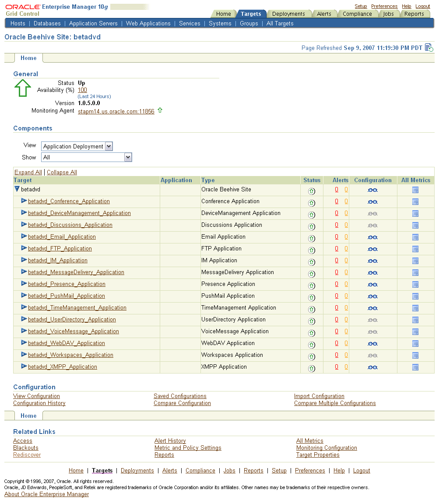Open Metric and Policy Settings link
Viewport: 439px width, 504px height.
coord(188,448)
